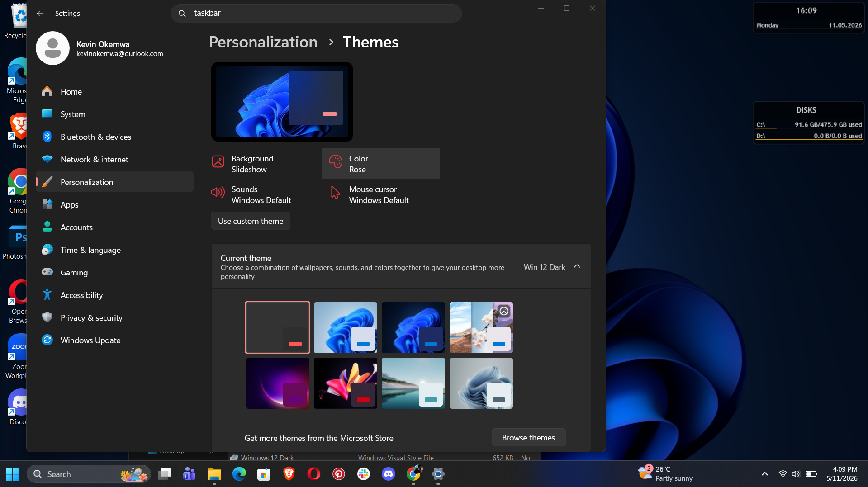Viewport: 868px width, 487px height.
Task: Click the Wi-Fi icon in system tray
Action: (783, 474)
